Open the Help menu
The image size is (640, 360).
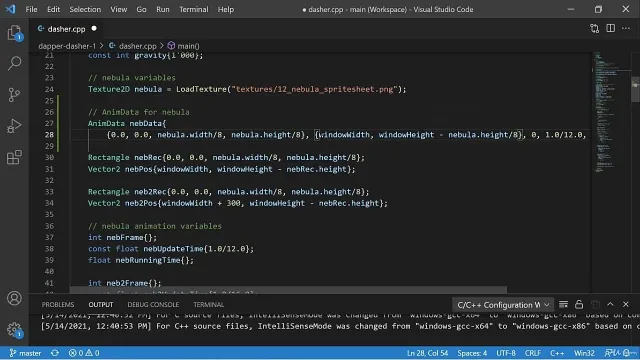point(226,9)
